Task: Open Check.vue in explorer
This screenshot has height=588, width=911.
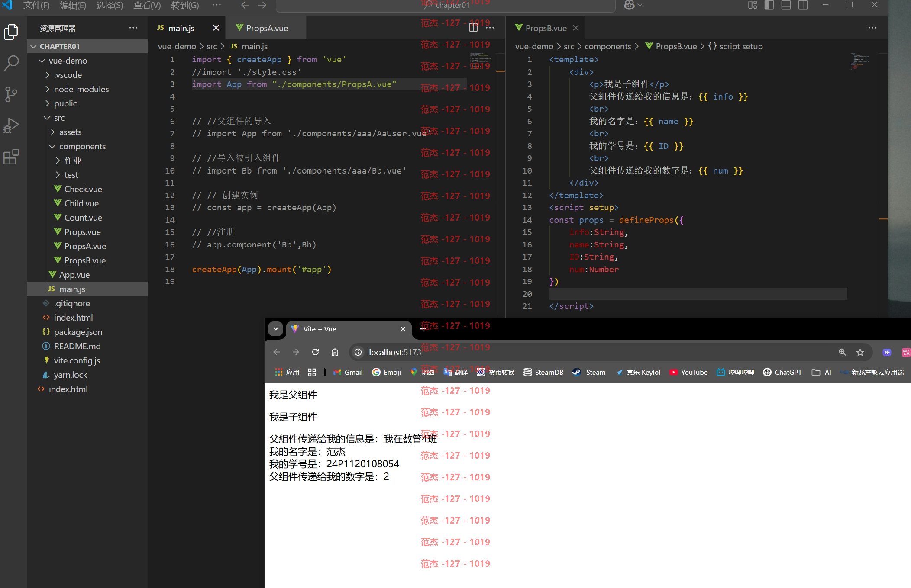Action: tap(87, 189)
